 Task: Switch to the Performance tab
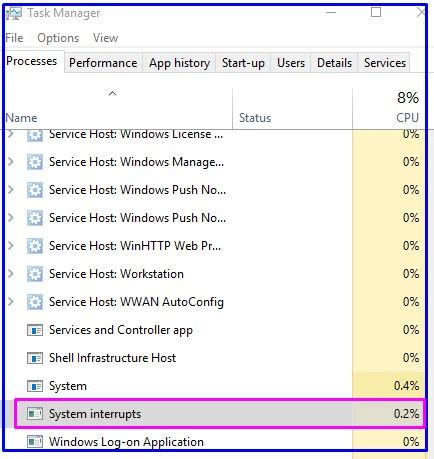[x=103, y=63]
